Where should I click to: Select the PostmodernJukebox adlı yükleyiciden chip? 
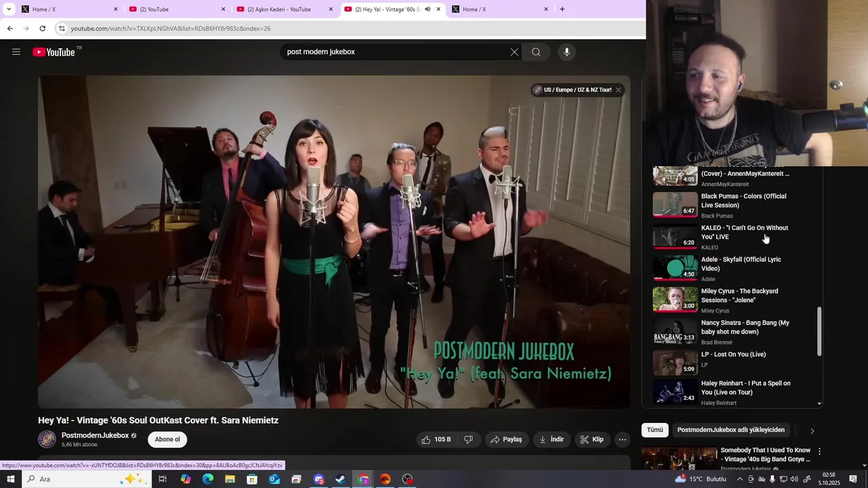pyautogui.click(x=731, y=430)
